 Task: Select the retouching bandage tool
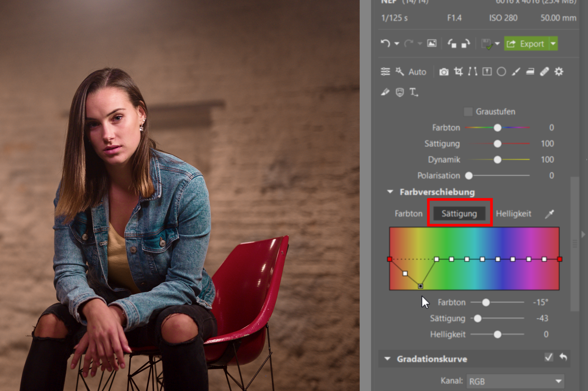(x=545, y=72)
